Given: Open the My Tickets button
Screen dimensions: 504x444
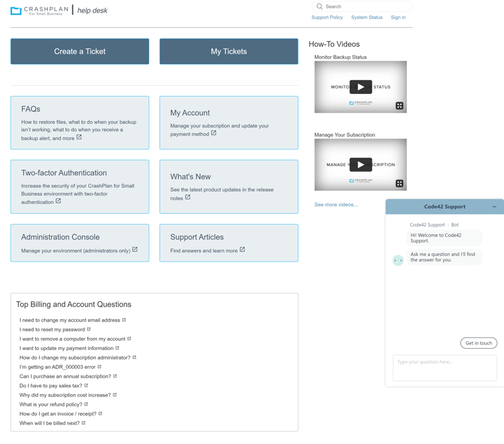Looking at the screenshot, I should tap(229, 52).
